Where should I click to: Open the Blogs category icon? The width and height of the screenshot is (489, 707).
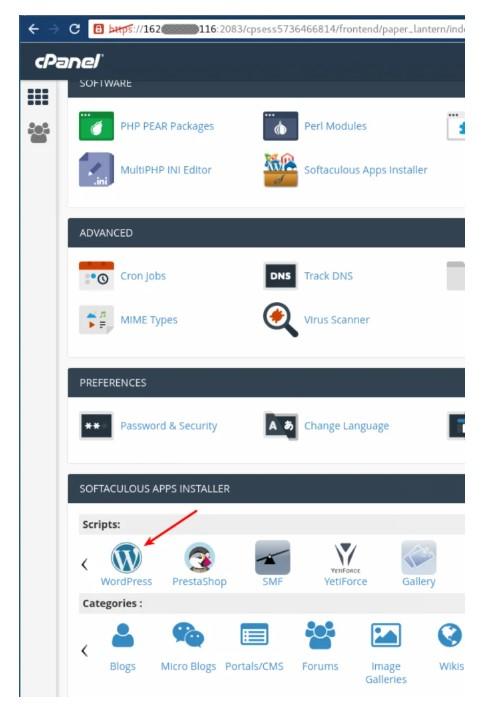click(123, 635)
